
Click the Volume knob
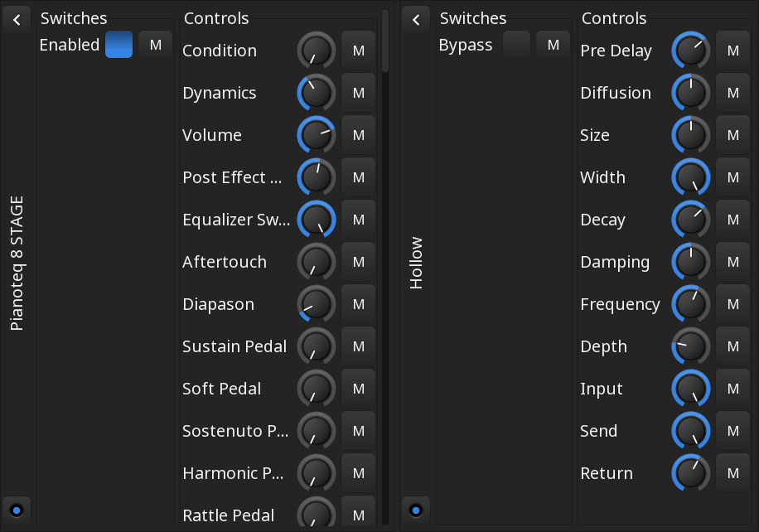point(316,135)
